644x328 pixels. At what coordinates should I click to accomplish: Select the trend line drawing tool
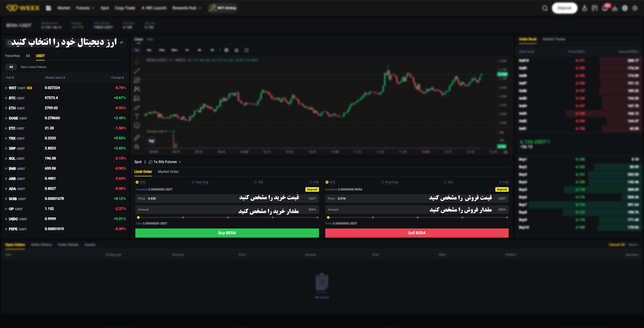[x=137, y=72]
